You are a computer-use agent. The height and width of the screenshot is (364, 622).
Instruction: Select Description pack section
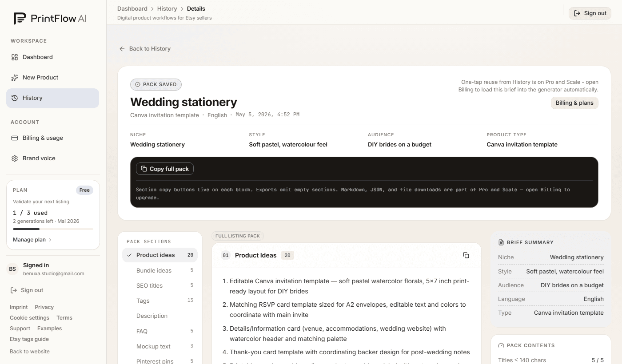point(160,316)
